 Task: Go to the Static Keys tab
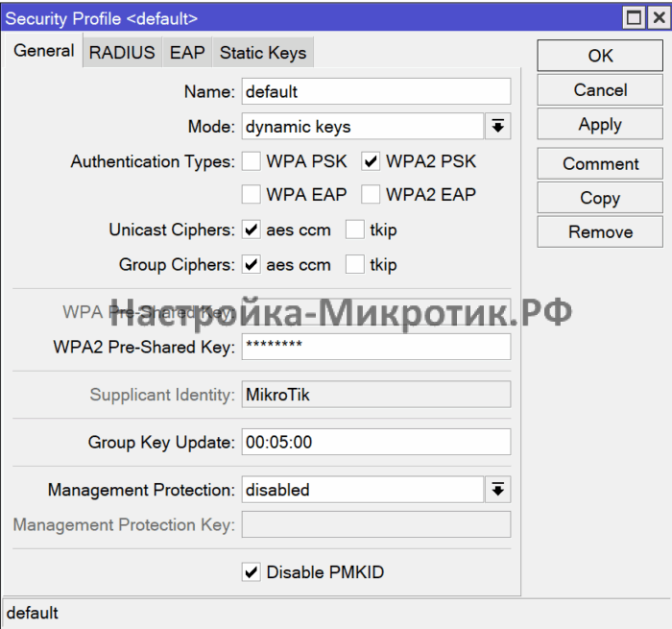(x=263, y=53)
